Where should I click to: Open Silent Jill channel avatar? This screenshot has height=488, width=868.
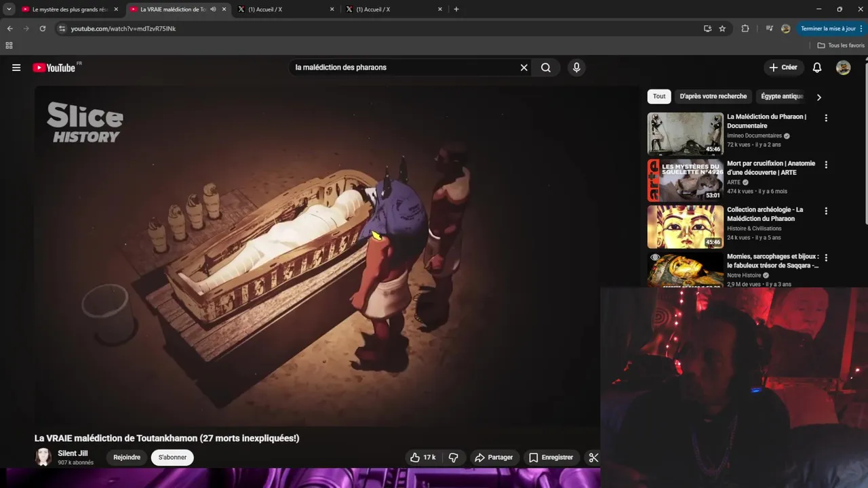(43, 457)
